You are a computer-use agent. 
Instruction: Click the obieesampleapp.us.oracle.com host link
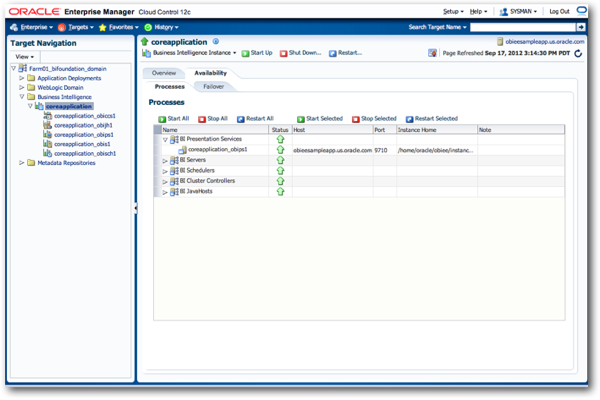tap(545, 42)
